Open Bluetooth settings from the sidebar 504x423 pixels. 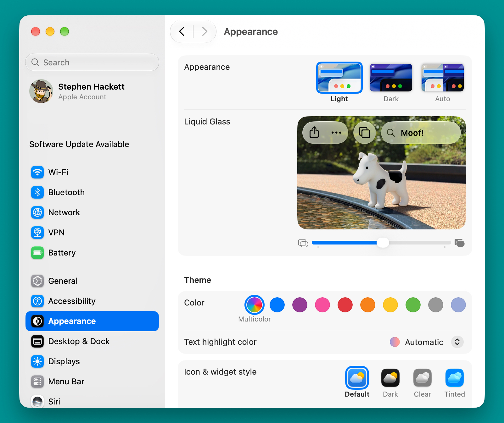point(92,192)
